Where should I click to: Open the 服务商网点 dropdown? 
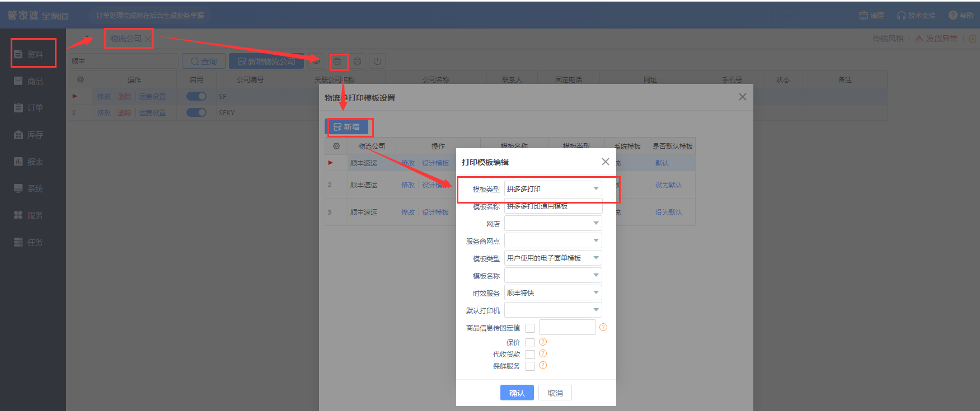pos(553,240)
